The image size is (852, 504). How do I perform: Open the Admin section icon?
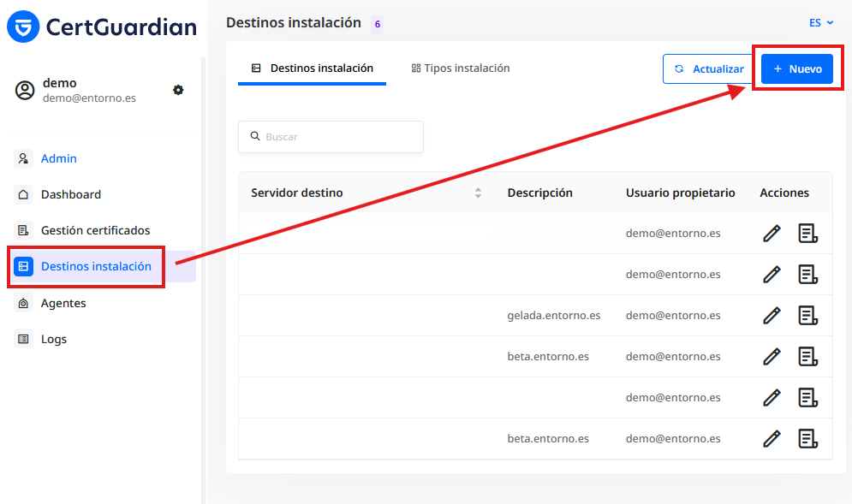click(x=23, y=158)
